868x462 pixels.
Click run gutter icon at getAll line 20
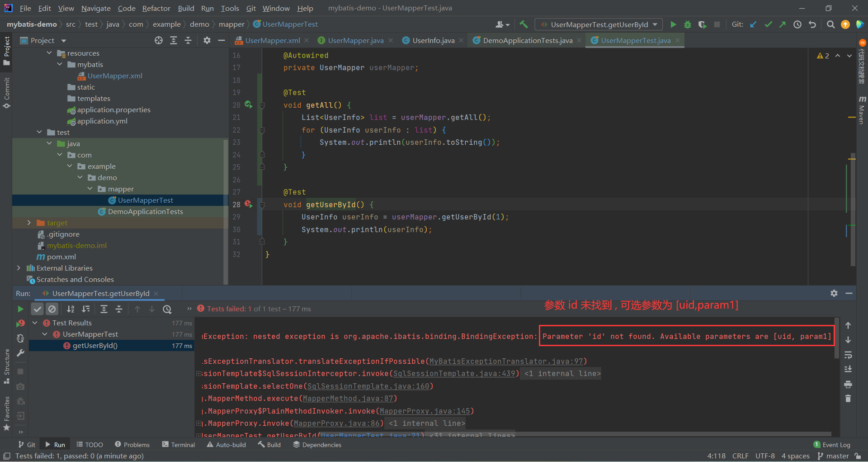coord(248,105)
